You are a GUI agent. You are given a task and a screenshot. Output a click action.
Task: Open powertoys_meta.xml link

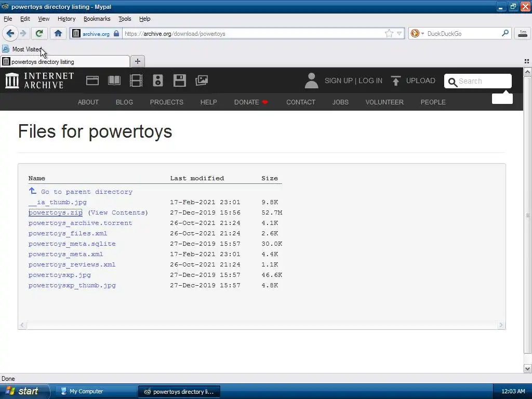pyautogui.click(x=65, y=254)
